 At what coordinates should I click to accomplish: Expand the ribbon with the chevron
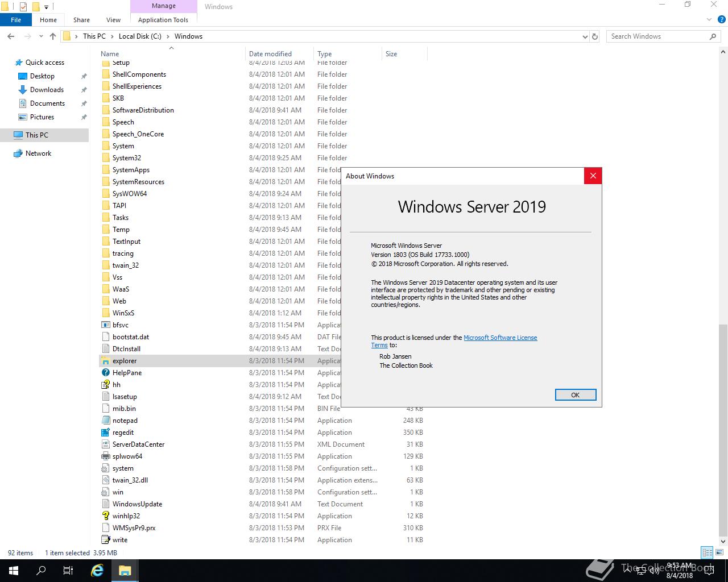pos(709,20)
